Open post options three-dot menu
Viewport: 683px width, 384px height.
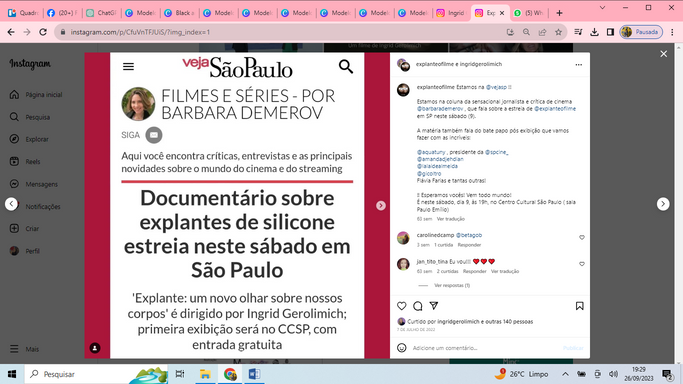coord(578,64)
